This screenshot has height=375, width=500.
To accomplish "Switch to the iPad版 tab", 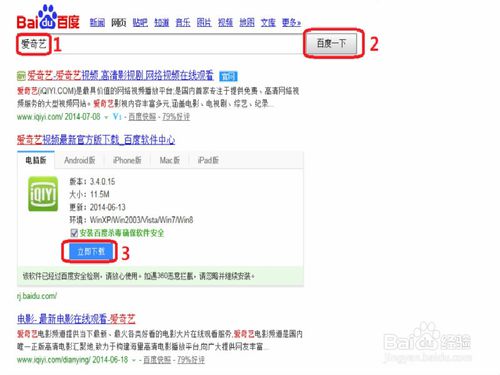I will (x=208, y=160).
